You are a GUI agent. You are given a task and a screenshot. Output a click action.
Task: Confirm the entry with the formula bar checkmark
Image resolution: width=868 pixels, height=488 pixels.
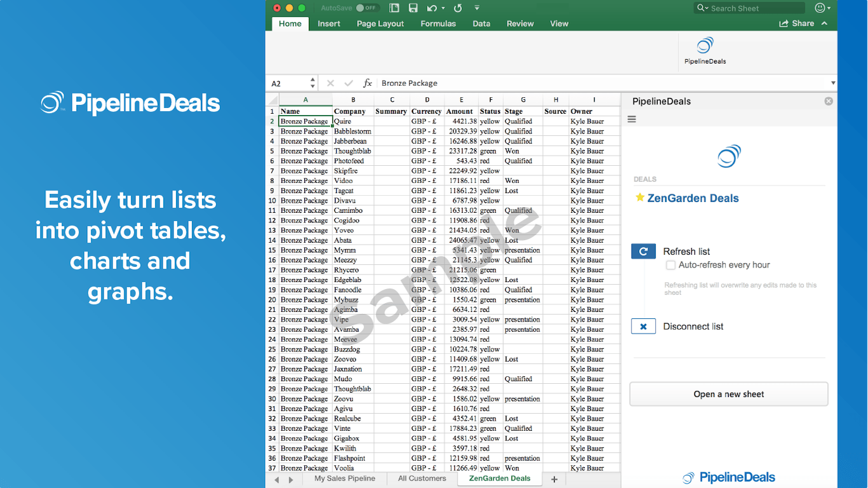[x=348, y=83]
